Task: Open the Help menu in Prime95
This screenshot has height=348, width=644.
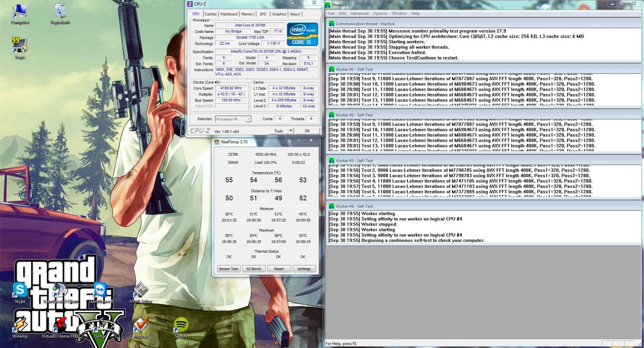Action: click(x=415, y=13)
